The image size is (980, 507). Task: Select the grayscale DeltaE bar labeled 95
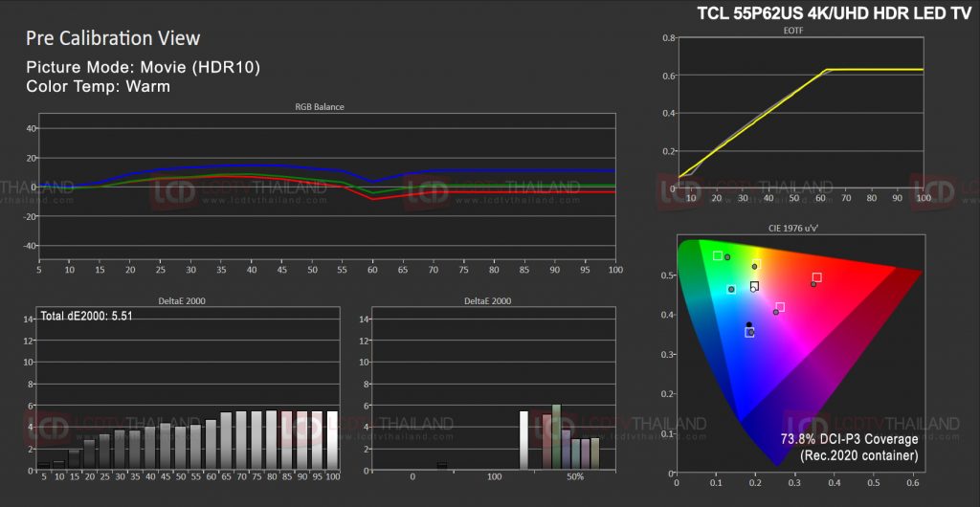(317, 440)
